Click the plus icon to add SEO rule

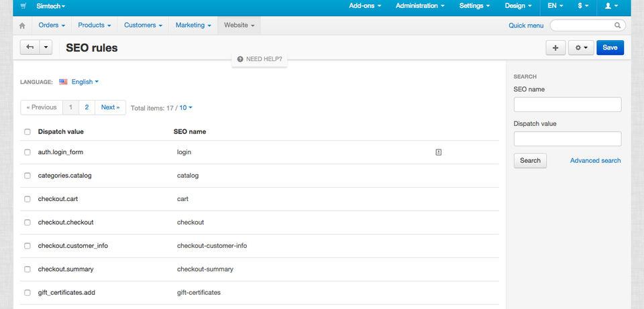pos(555,48)
